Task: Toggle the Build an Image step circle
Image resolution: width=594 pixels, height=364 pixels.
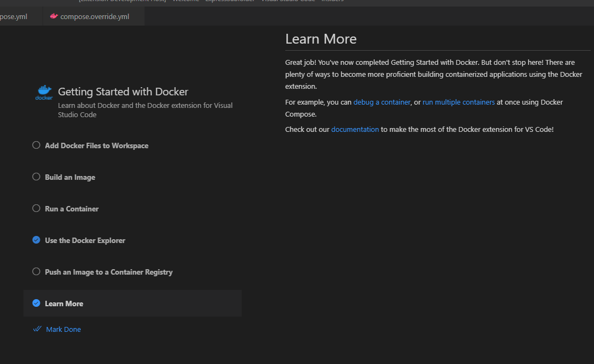Action: 36,177
